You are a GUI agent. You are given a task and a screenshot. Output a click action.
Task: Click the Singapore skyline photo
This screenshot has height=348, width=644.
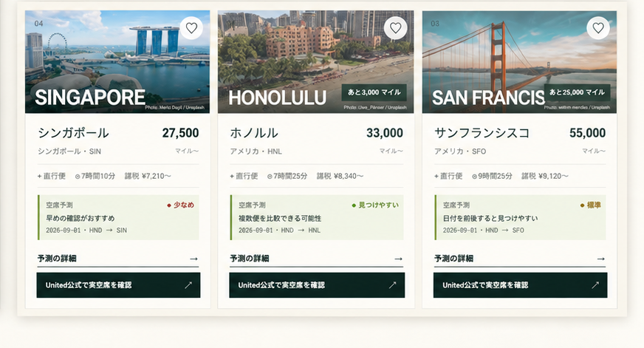pyautogui.click(x=117, y=61)
